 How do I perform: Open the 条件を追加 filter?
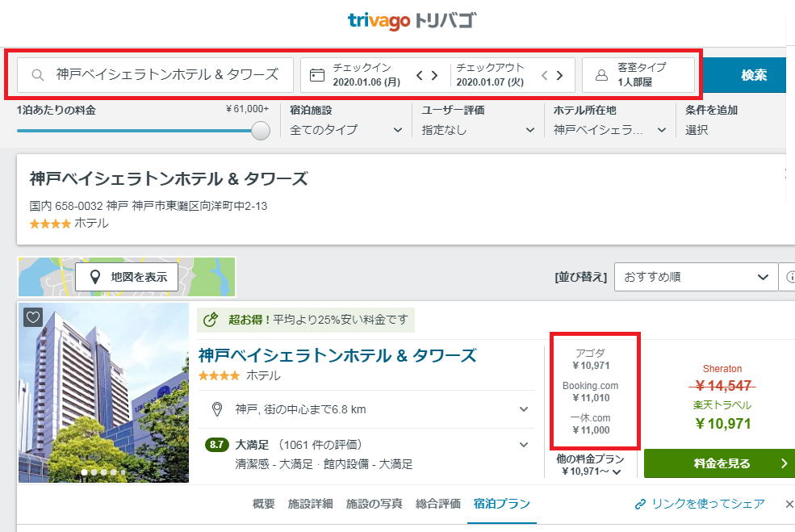(x=711, y=121)
